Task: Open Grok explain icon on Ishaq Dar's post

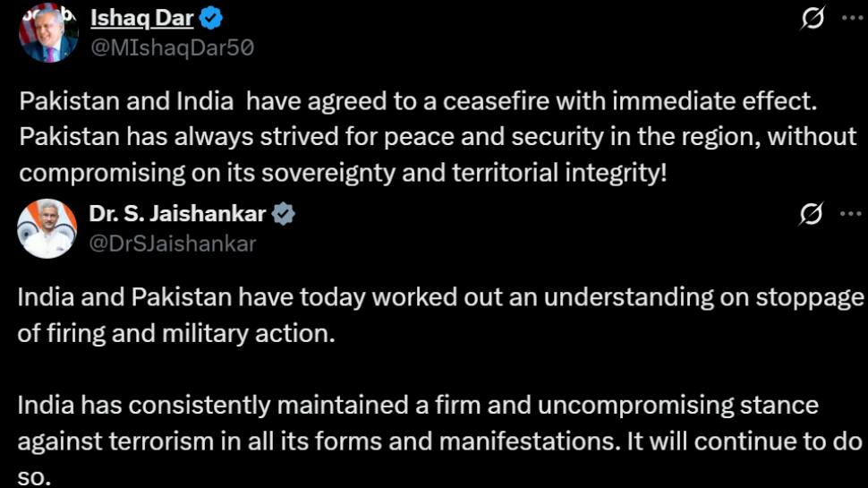Action: tap(813, 18)
